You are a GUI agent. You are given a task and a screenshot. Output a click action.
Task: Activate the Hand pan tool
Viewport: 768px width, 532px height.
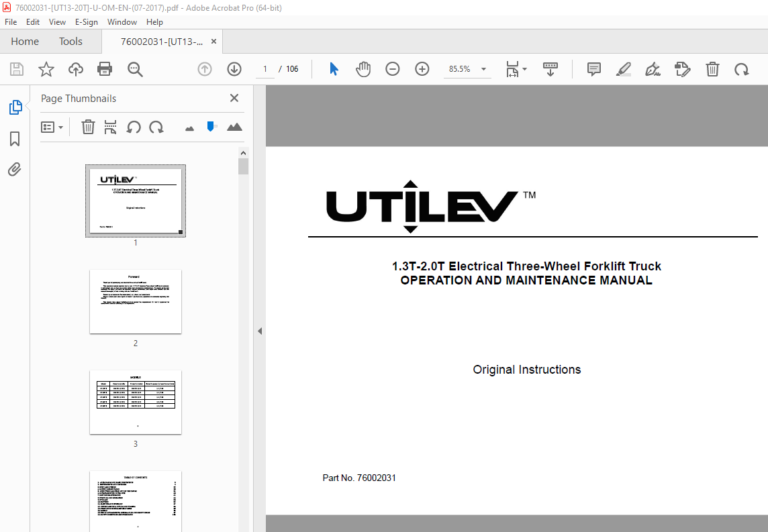point(363,69)
